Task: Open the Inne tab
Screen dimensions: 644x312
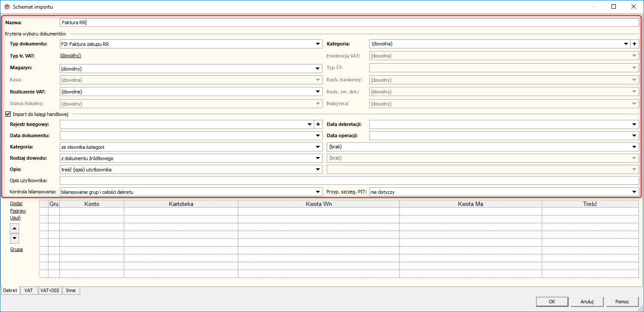Action: 71,290
